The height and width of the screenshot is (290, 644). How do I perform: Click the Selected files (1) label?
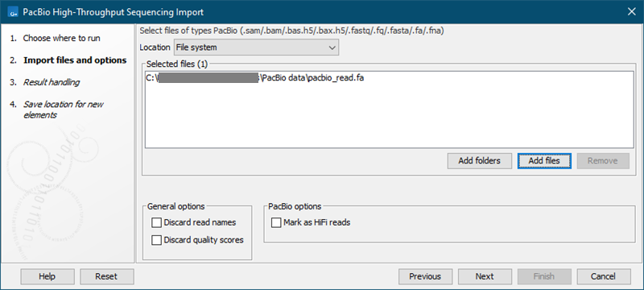(x=177, y=64)
